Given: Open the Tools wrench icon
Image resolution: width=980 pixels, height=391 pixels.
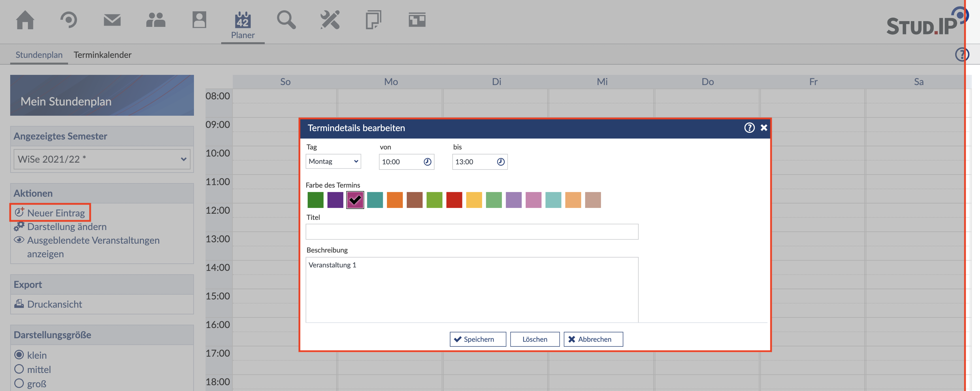Looking at the screenshot, I should (329, 20).
